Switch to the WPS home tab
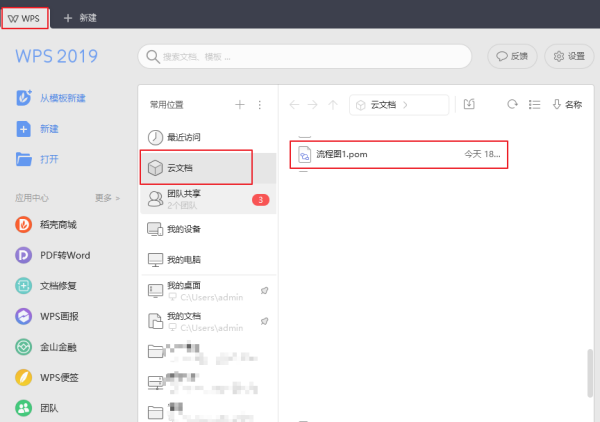The image size is (600, 422). tap(24, 18)
